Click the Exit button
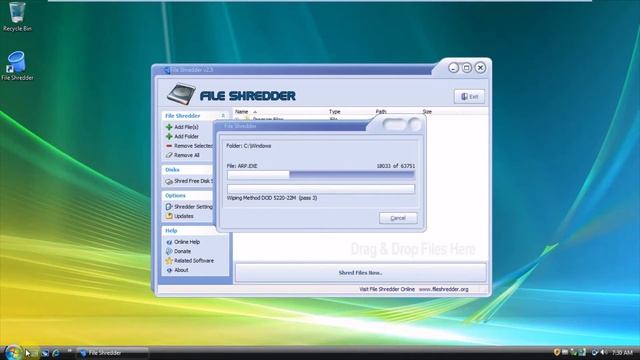 [469, 97]
